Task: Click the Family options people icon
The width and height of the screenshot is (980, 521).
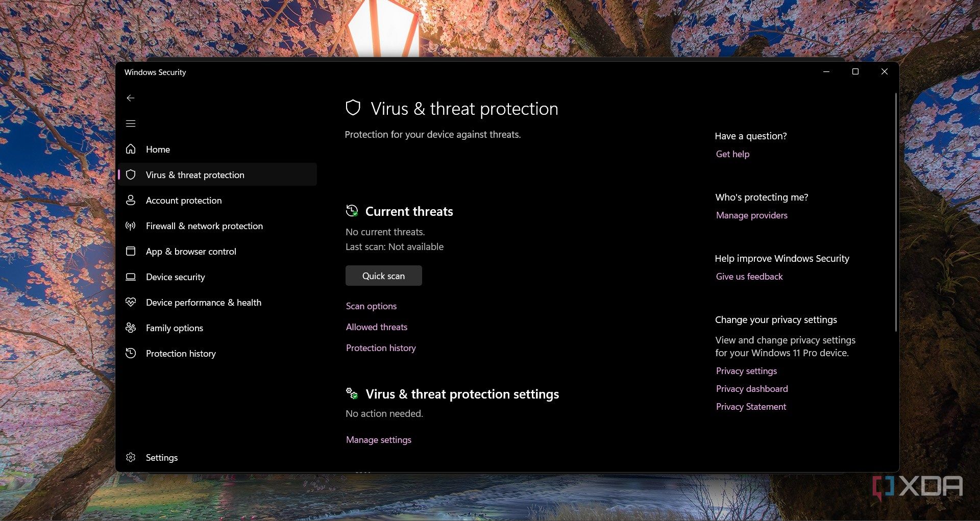Action: (x=131, y=328)
